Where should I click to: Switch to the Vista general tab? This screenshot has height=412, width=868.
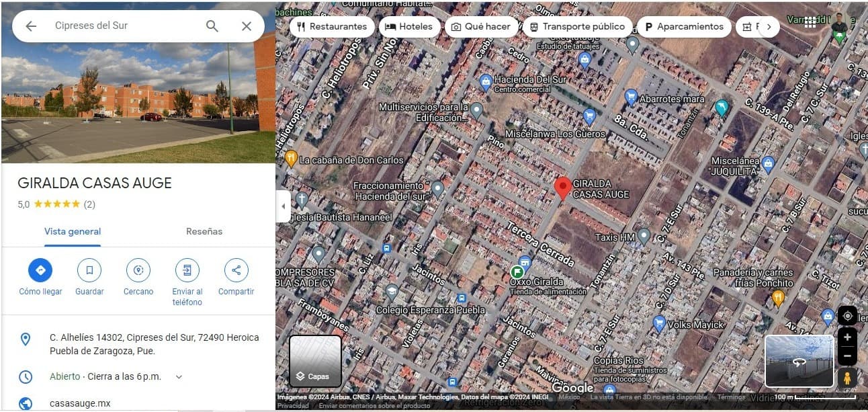[x=73, y=232]
